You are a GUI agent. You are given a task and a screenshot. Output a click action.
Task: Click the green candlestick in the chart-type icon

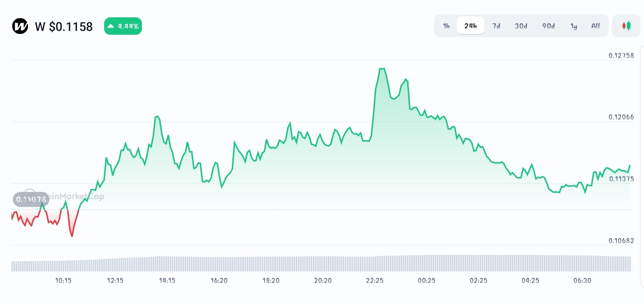coord(629,25)
